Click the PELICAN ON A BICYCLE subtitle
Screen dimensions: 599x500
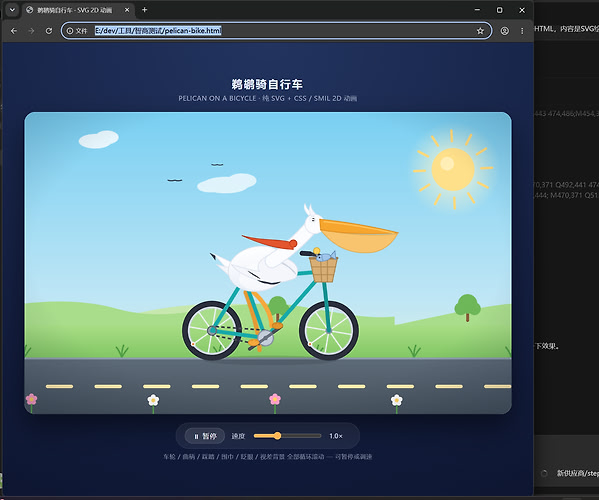(267, 98)
